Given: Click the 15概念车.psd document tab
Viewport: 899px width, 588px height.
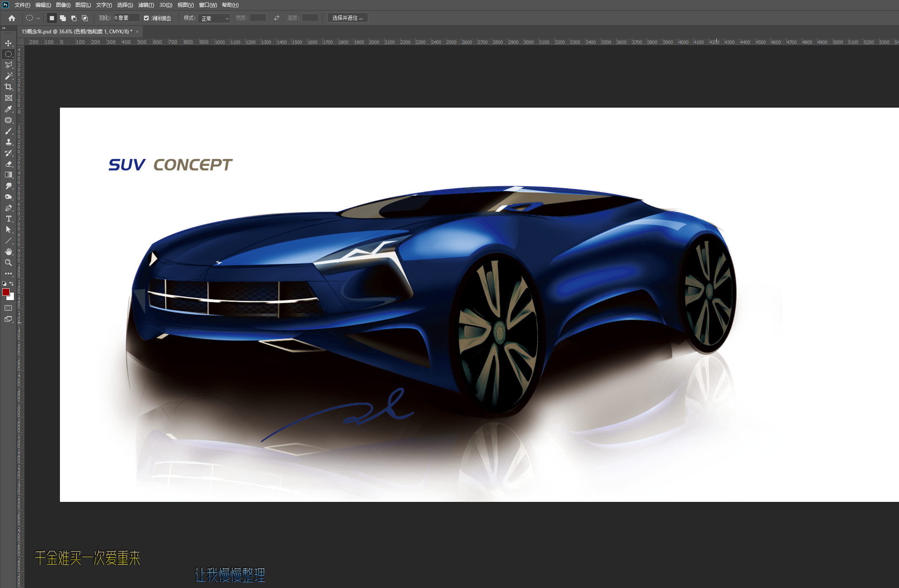Looking at the screenshot, I should (x=76, y=31).
